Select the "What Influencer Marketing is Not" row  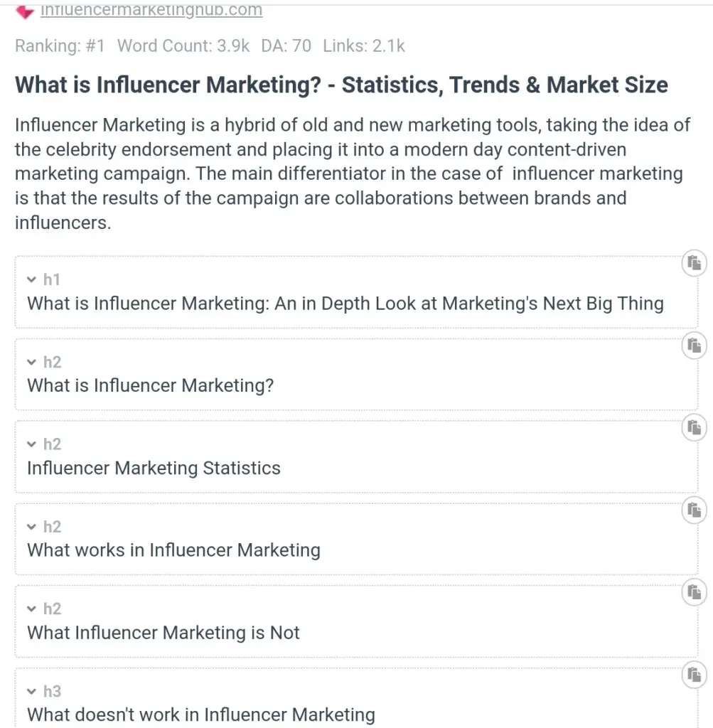pyautogui.click(x=163, y=633)
